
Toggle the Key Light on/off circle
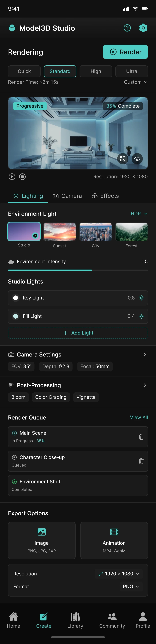[16, 298]
